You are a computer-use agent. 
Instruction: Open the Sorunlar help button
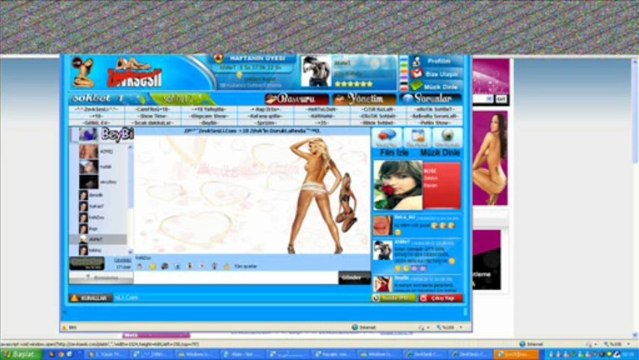[431, 99]
